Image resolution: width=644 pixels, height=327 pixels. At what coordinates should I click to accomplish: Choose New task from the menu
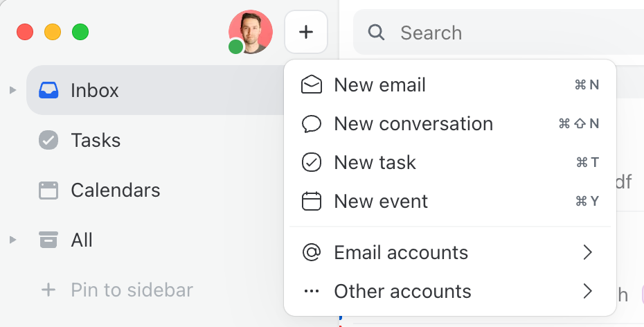pyautogui.click(x=375, y=163)
